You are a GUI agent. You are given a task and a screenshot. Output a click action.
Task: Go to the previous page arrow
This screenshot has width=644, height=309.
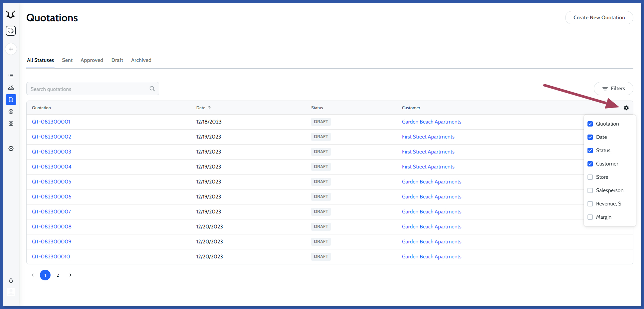point(33,275)
